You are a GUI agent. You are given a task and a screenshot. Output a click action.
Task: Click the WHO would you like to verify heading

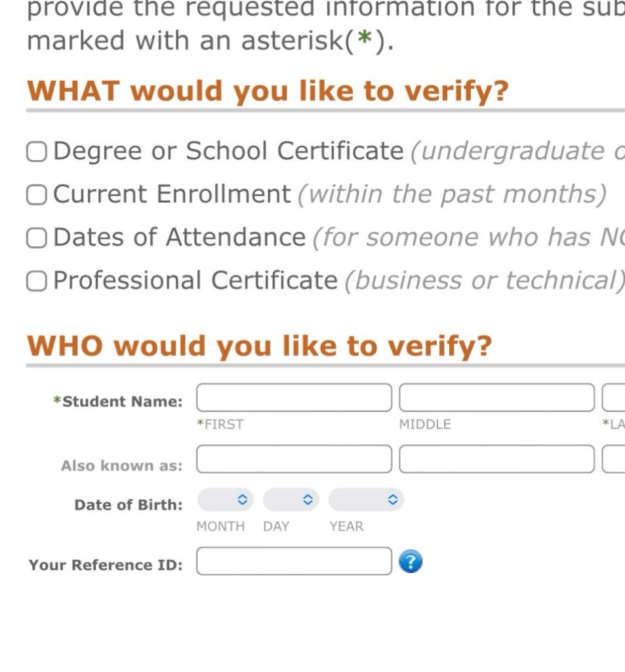click(260, 346)
